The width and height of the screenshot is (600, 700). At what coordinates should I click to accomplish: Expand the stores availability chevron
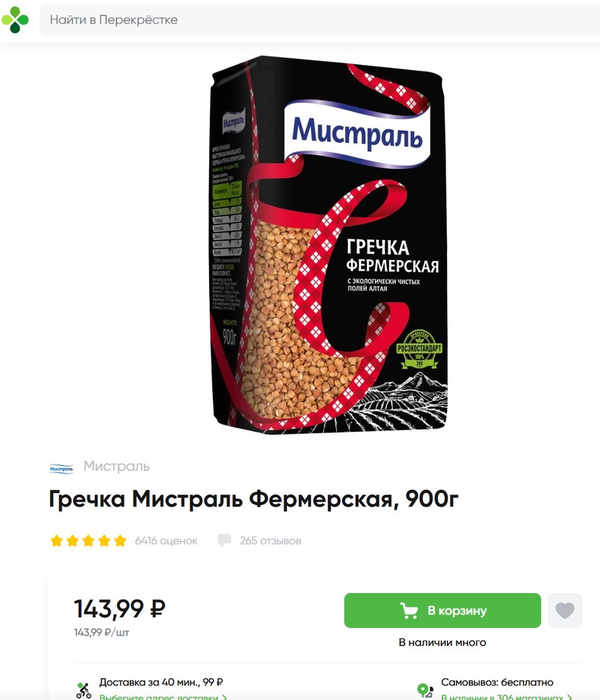(x=569, y=697)
